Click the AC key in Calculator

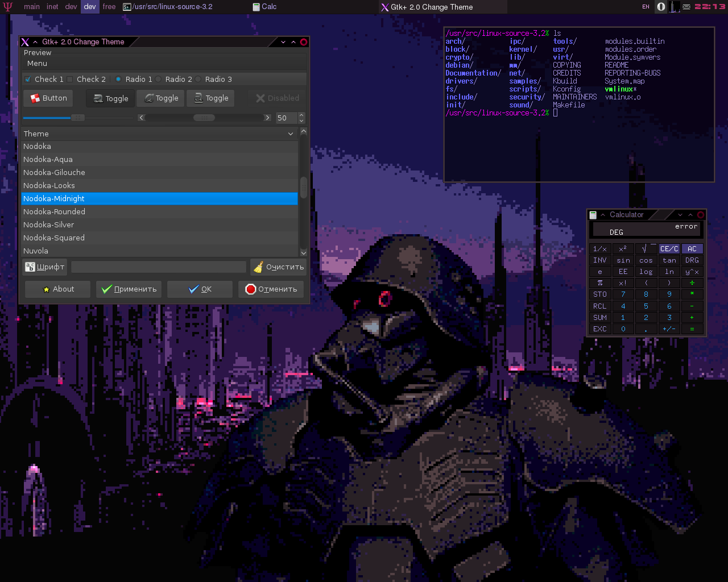[692, 249]
